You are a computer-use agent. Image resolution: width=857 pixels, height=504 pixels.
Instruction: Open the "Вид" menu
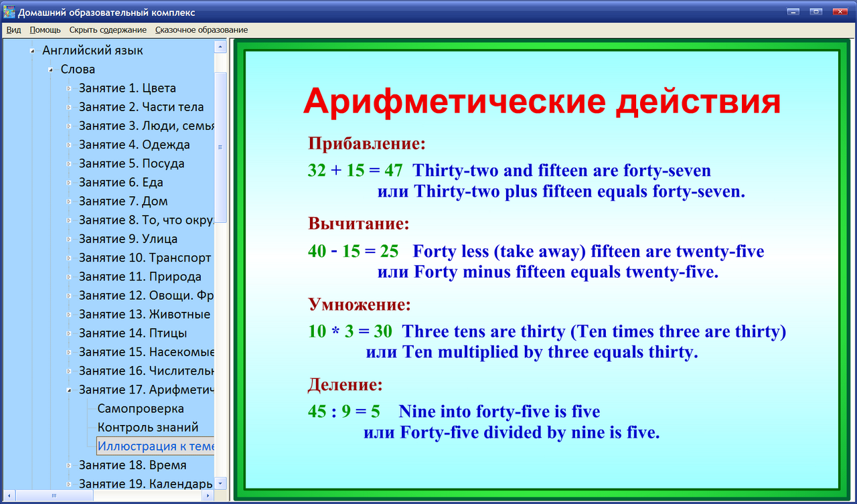click(x=13, y=29)
